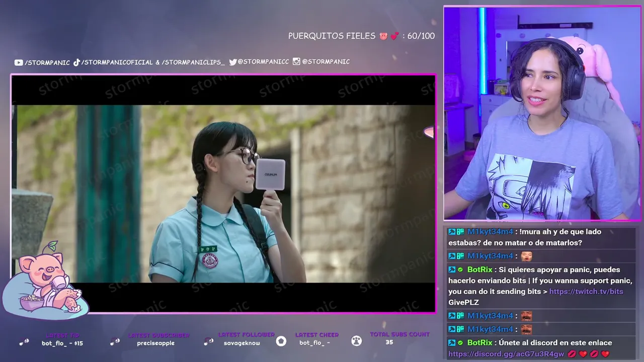Image resolution: width=644 pixels, height=362 pixels.
Task: Open the twitch.tv/bits link in chat
Action: tap(586, 292)
